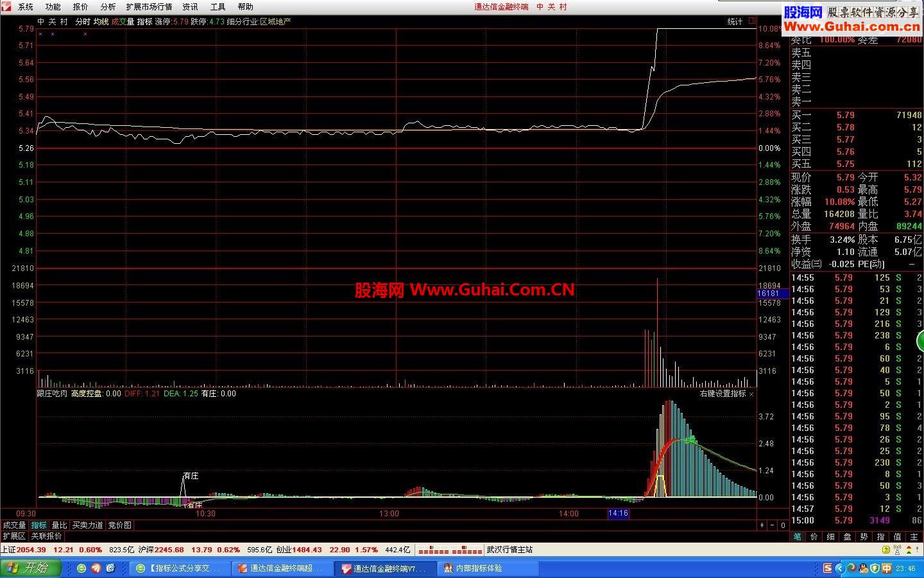
Task: Click the 创业 index value 1484.43
Action: 307,550
